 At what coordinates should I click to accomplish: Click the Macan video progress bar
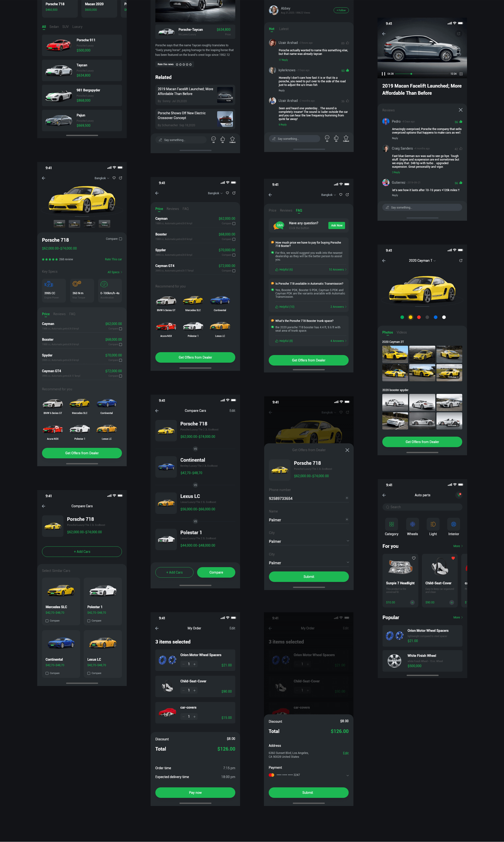tap(422, 74)
